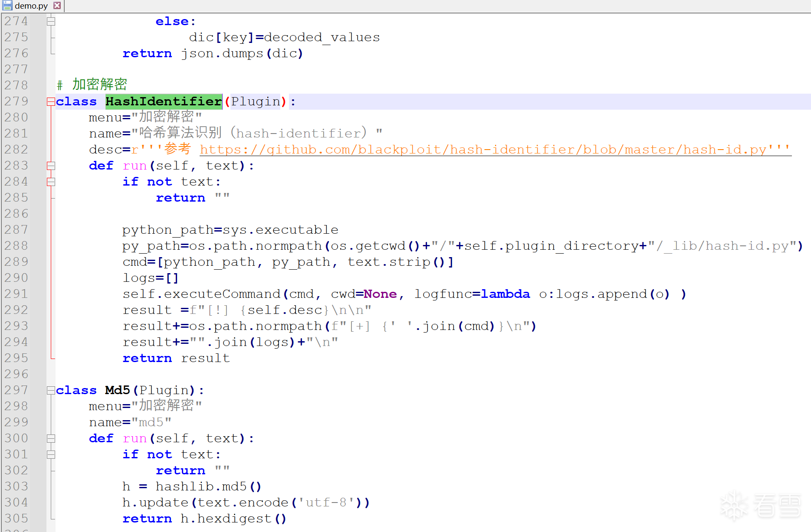Click the '# 加密解密' comment
The image size is (811, 532).
(92, 85)
